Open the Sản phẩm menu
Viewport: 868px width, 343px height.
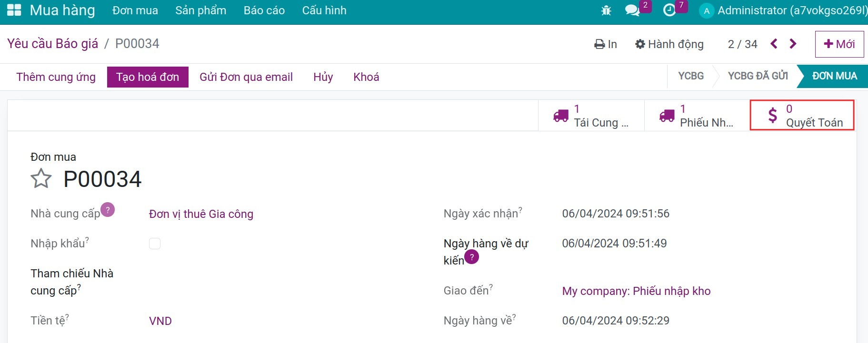point(201,10)
